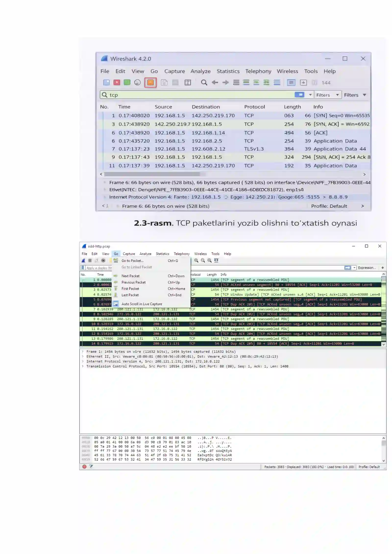Viewport: 392px width, 554px height.
Task: Click the red-outlined orange toolbar icon
Action: (150, 83)
